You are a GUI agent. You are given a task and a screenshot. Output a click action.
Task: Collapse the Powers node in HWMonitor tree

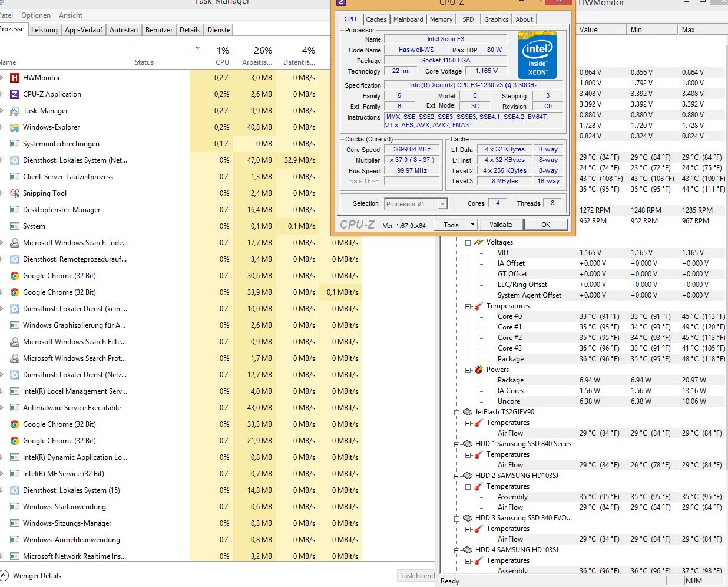click(x=468, y=370)
